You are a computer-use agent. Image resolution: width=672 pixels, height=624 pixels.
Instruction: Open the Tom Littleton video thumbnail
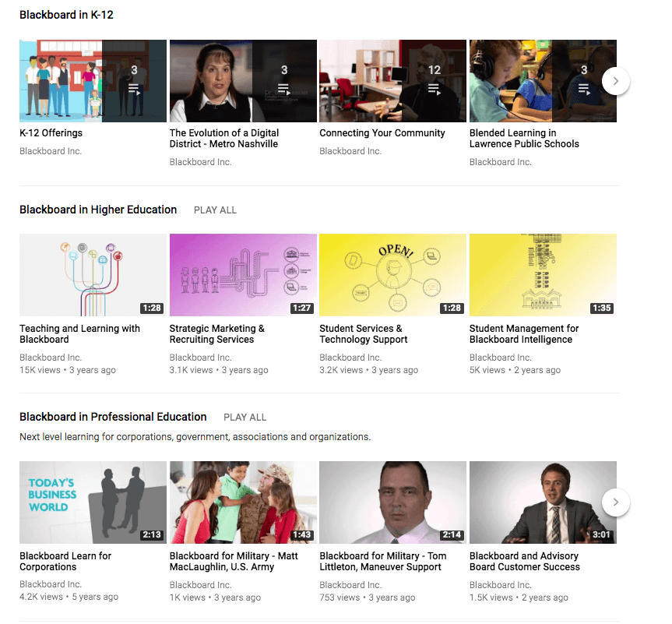coord(393,502)
